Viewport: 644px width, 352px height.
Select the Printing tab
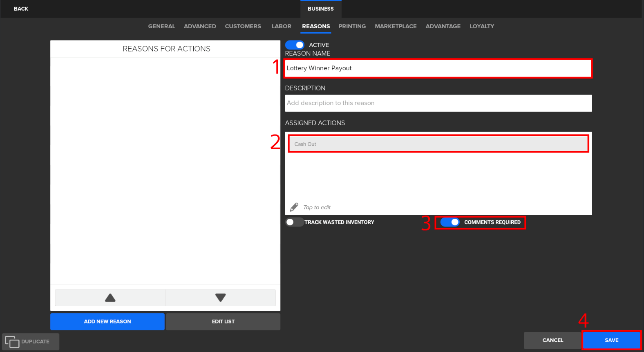pos(352,26)
